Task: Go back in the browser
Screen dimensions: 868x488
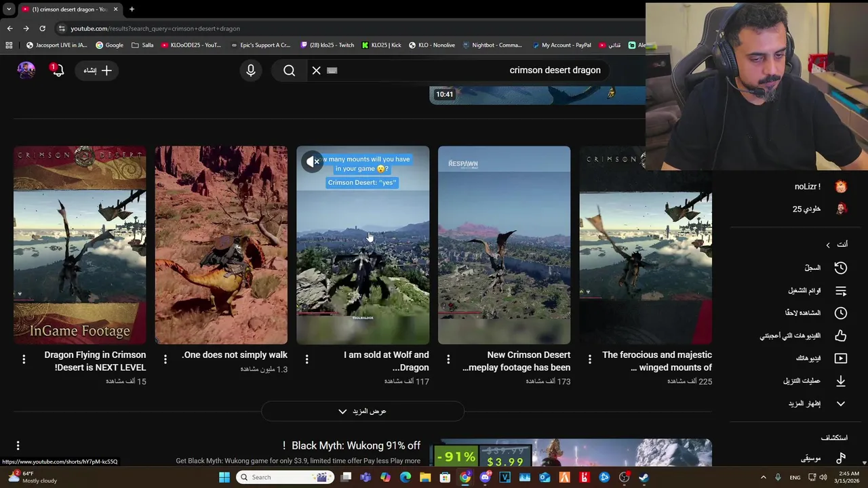Action: (x=9, y=28)
